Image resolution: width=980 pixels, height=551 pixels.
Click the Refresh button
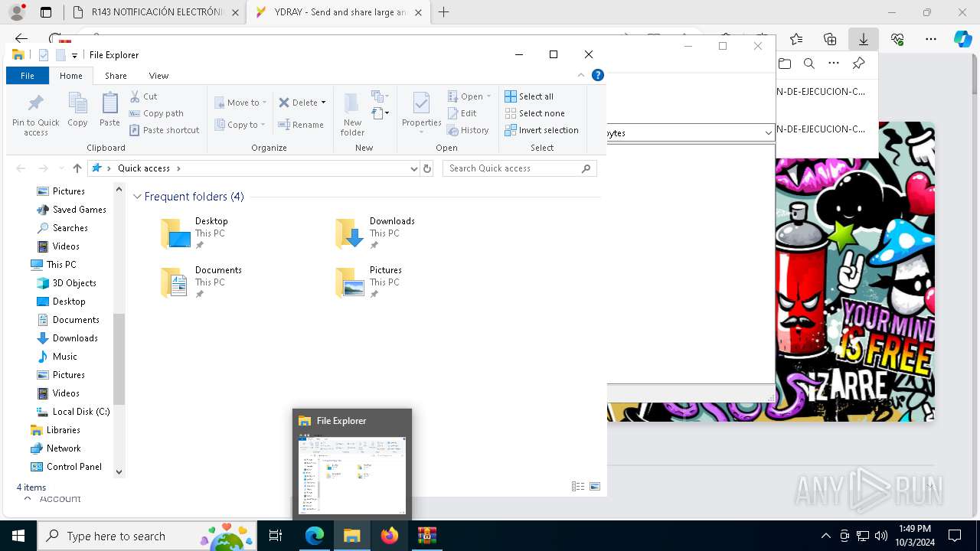click(x=427, y=168)
